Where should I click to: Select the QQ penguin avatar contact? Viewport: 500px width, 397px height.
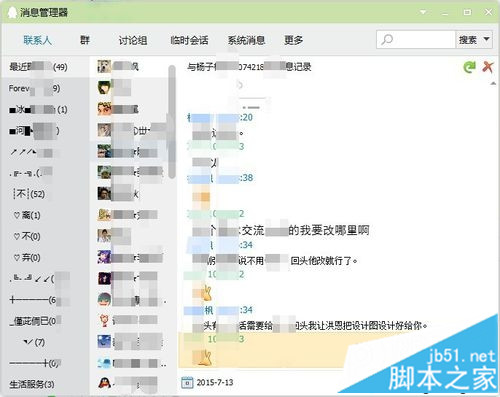click(x=104, y=382)
